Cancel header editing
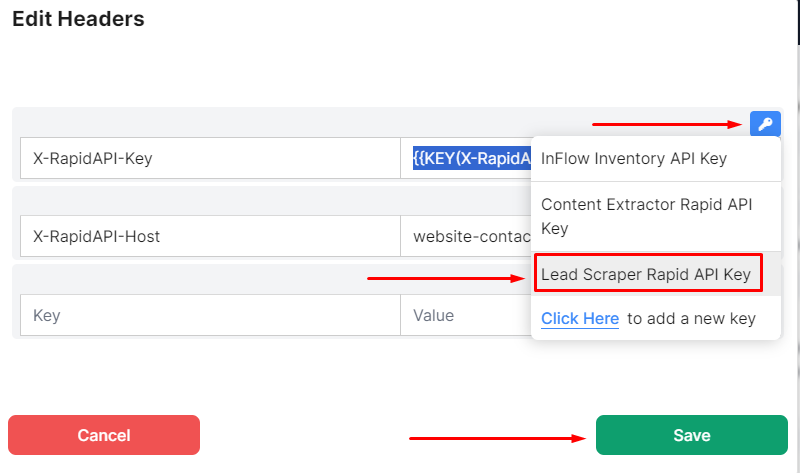The width and height of the screenshot is (800, 473). click(104, 435)
